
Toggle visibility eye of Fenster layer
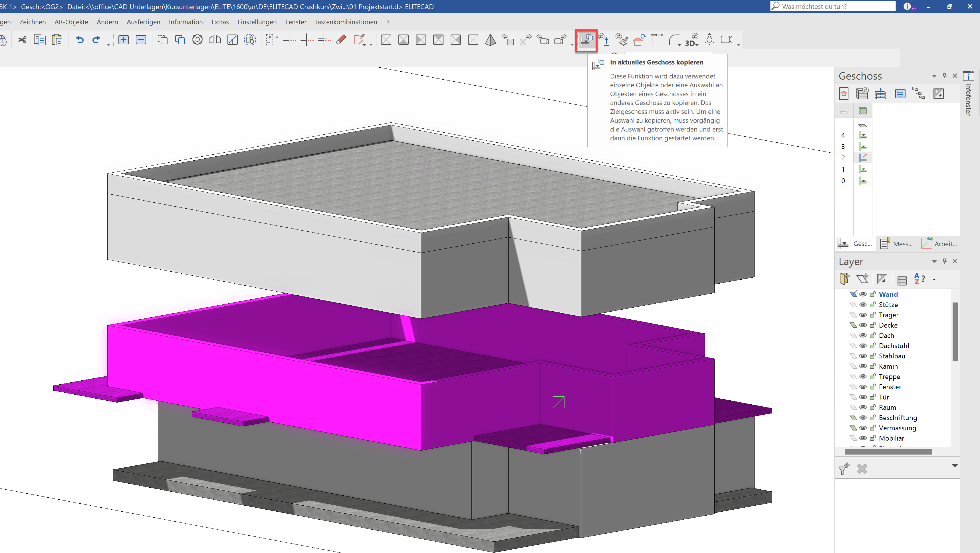(x=863, y=387)
